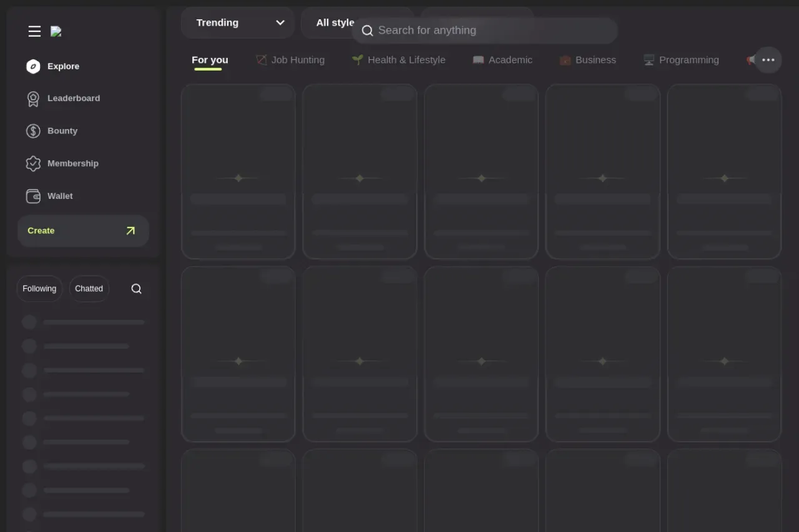Filter list by Chatted
The width and height of the screenshot is (799, 532).
point(89,289)
